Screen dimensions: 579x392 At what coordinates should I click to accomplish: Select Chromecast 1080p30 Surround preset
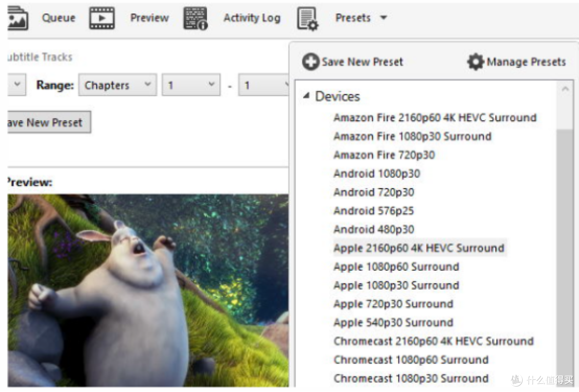(x=411, y=379)
